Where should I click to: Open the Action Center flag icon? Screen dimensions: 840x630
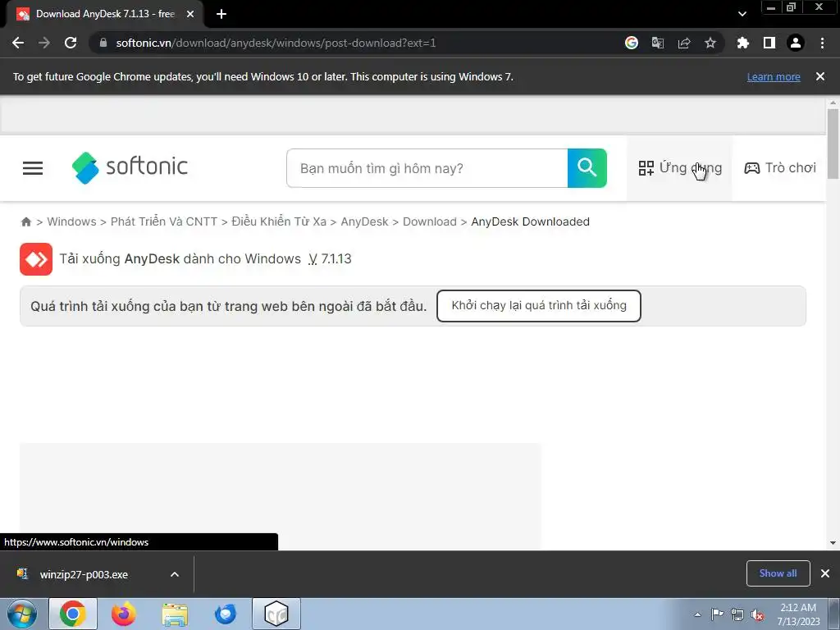[717, 614]
